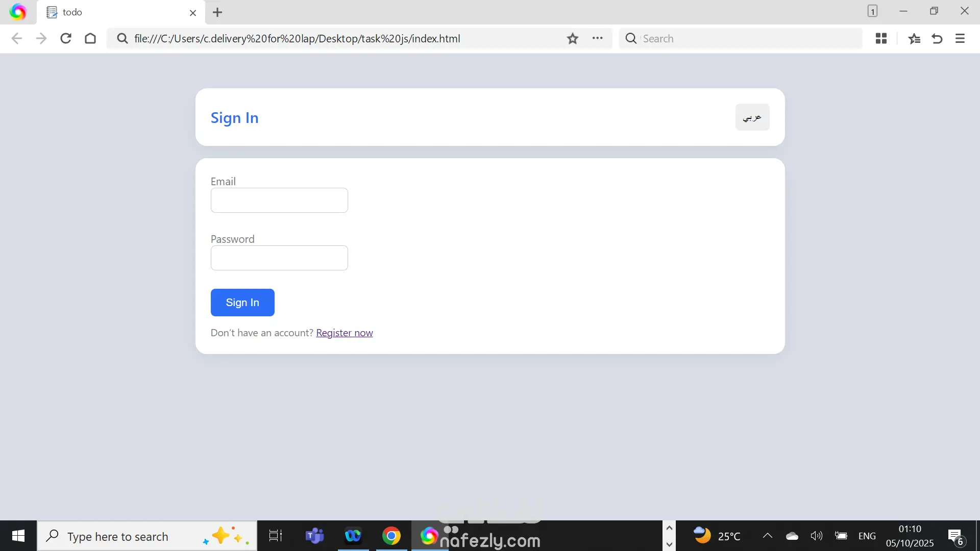This screenshot has width=980, height=551.
Task: Reload the page with the refresh icon
Action: pyautogui.click(x=66, y=38)
